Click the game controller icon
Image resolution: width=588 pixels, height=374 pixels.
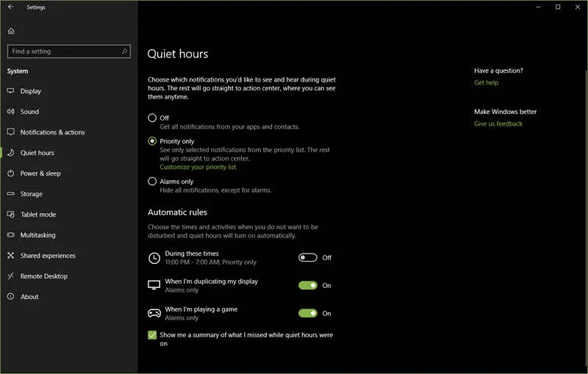tap(154, 313)
